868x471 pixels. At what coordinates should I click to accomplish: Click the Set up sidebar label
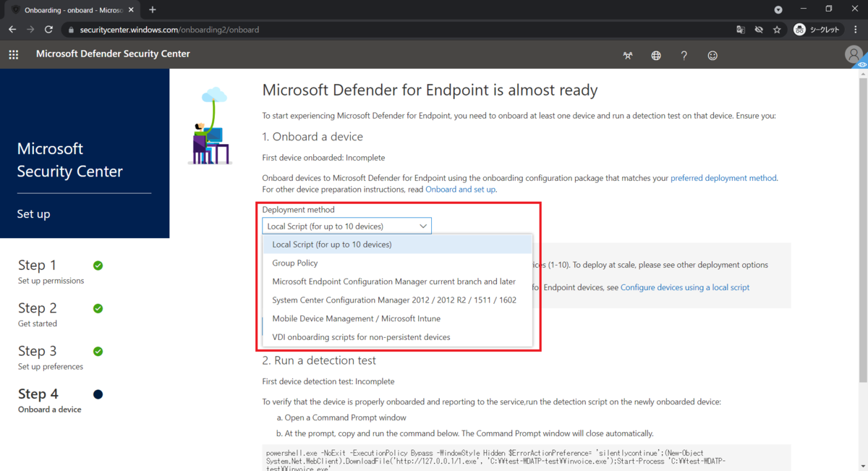[x=34, y=214]
